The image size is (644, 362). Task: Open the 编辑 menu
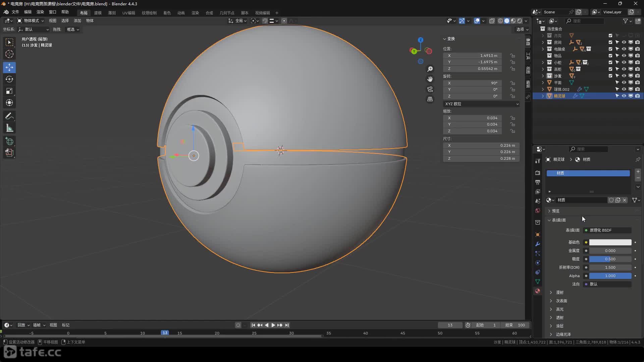pyautogui.click(x=28, y=12)
